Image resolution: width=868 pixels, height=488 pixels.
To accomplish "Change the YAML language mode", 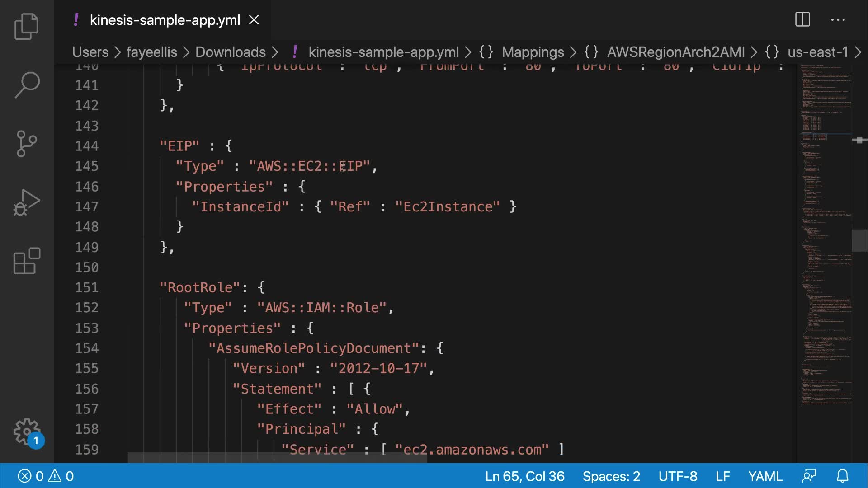I will pyautogui.click(x=765, y=476).
